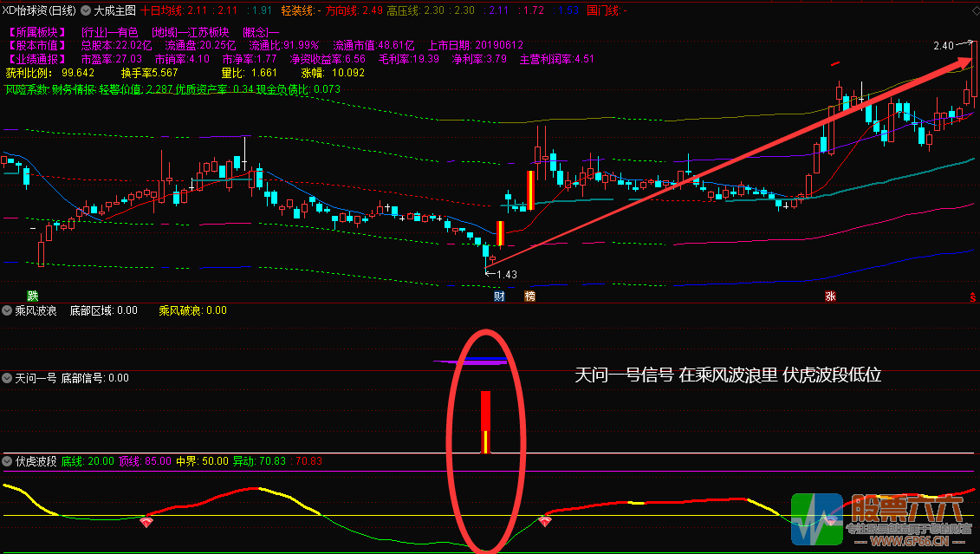Viewport: 980px width, 554px height.
Task: Click the 股票六六 watermark logo icon
Action: (x=815, y=518)
